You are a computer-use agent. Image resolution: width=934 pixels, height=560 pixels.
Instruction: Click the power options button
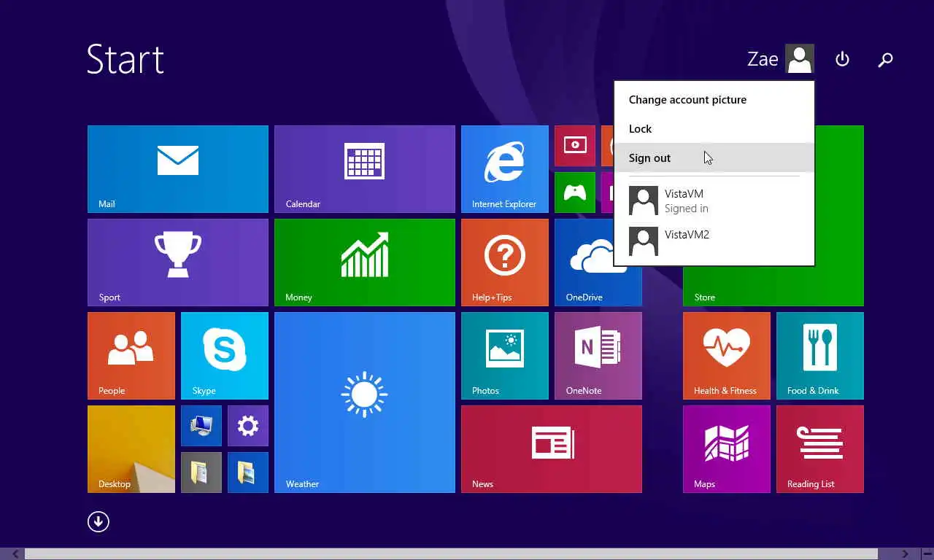(842, 59)
